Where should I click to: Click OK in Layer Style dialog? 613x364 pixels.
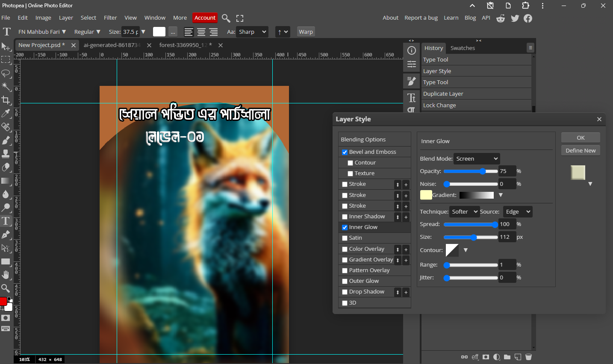(581, 138)
